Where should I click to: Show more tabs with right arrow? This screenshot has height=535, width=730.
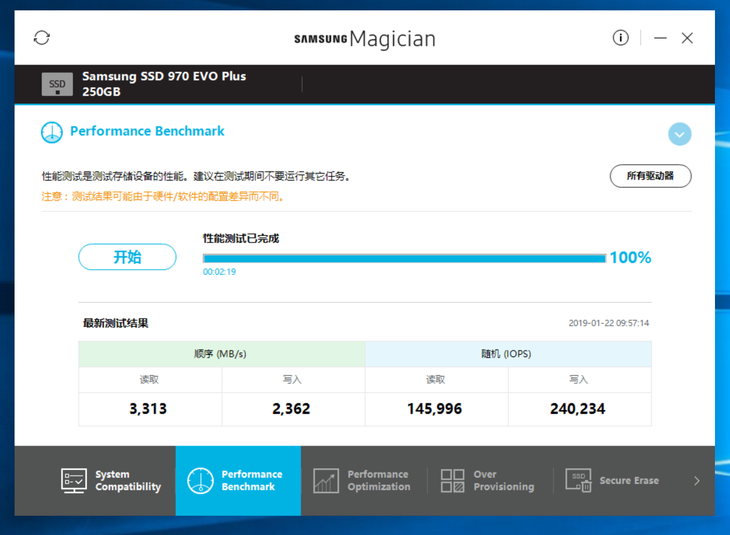pos(696,481)
